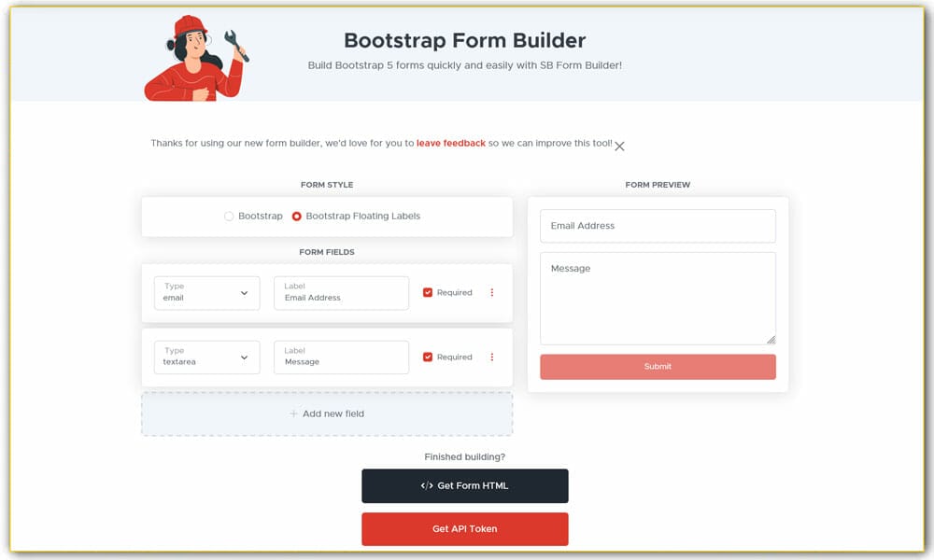
Task: Select the Bootstrap Floating Labels style
Action: (x=296, y=216)
